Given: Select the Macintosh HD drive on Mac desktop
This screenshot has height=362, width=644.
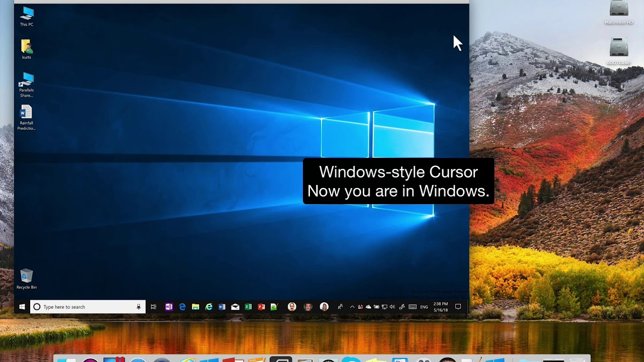Looking at the screenshot, I should [619, 13].
